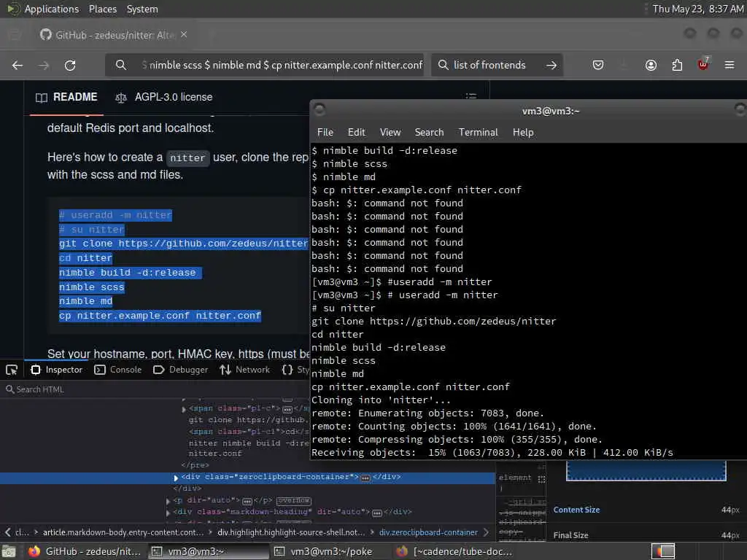This screenshot has width=747, height=560.
Task: Open the Applications menu
Action: (52, 9)
